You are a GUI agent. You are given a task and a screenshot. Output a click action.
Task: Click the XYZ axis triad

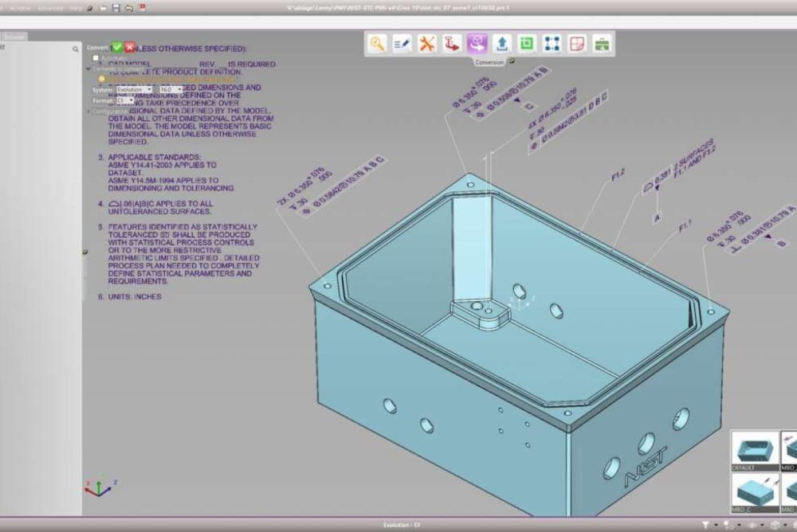[x=100, y=487]
